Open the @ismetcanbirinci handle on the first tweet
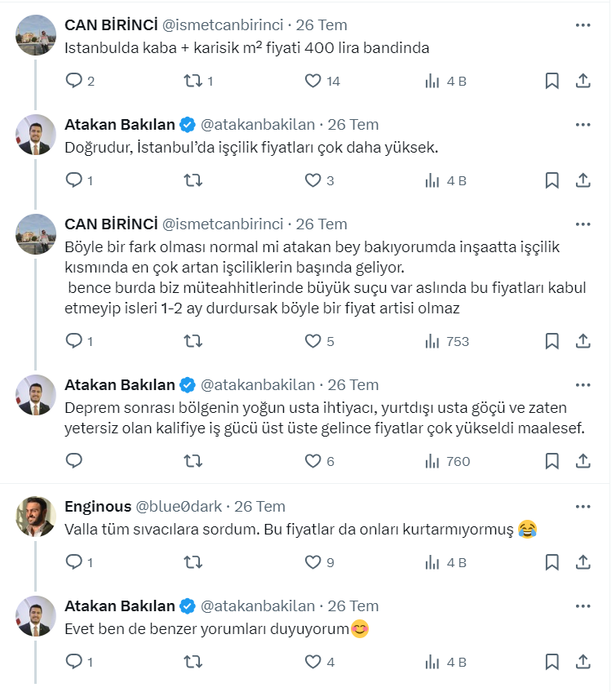 [223, 24]
